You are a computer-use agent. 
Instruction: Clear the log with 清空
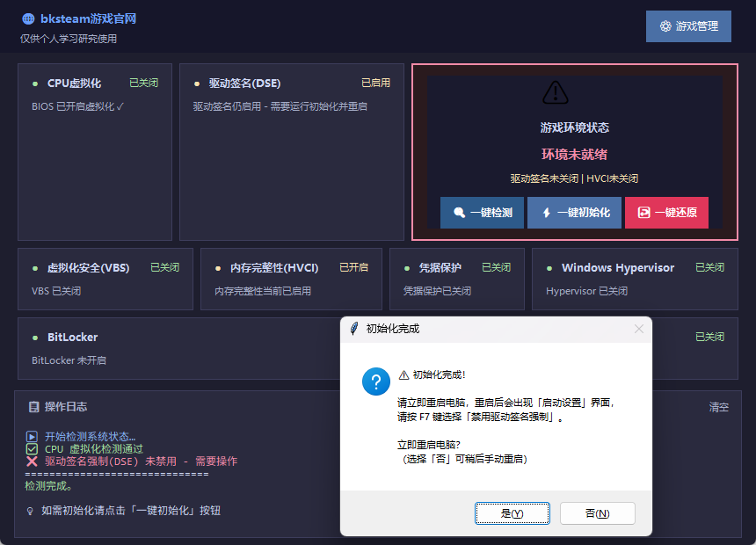point(718,407)
